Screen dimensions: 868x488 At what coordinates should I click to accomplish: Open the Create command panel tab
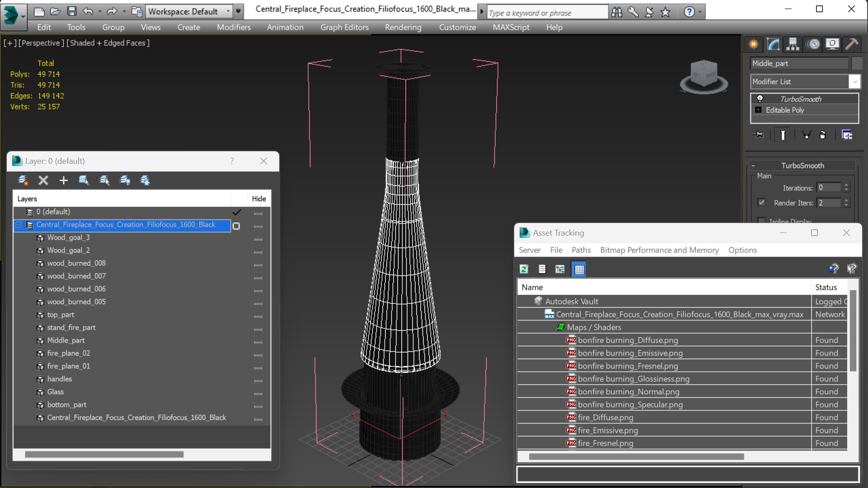(754, 44)
